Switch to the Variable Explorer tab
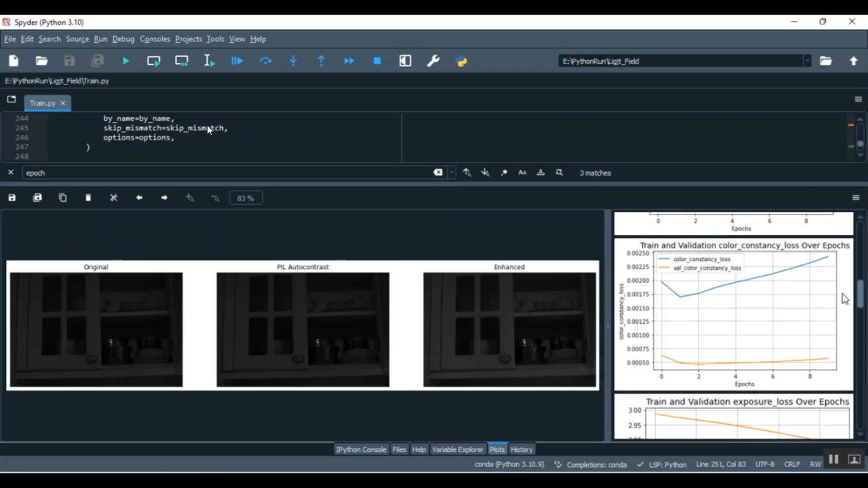The width and height of the screenshot is (868, 488). (457, 449)
